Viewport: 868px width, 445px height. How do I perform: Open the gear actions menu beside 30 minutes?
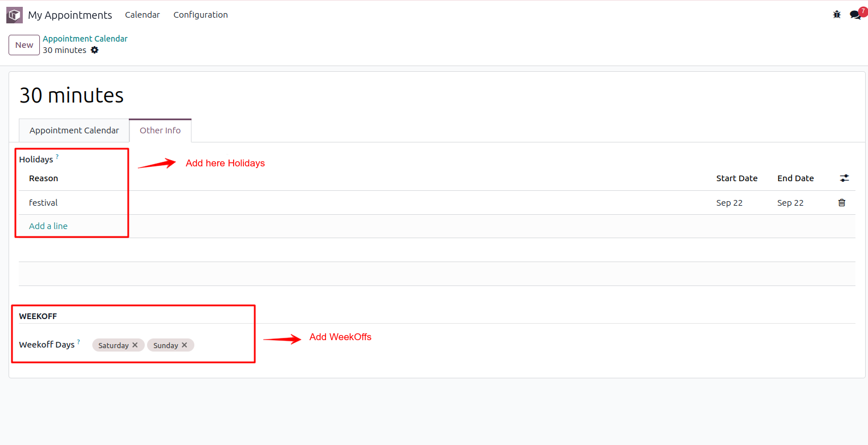point(95,50)
